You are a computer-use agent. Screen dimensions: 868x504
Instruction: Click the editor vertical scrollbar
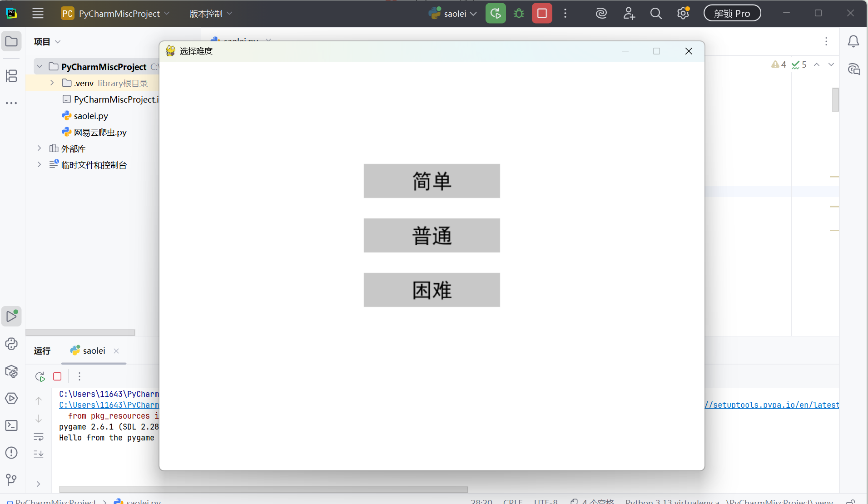[835, 100]
